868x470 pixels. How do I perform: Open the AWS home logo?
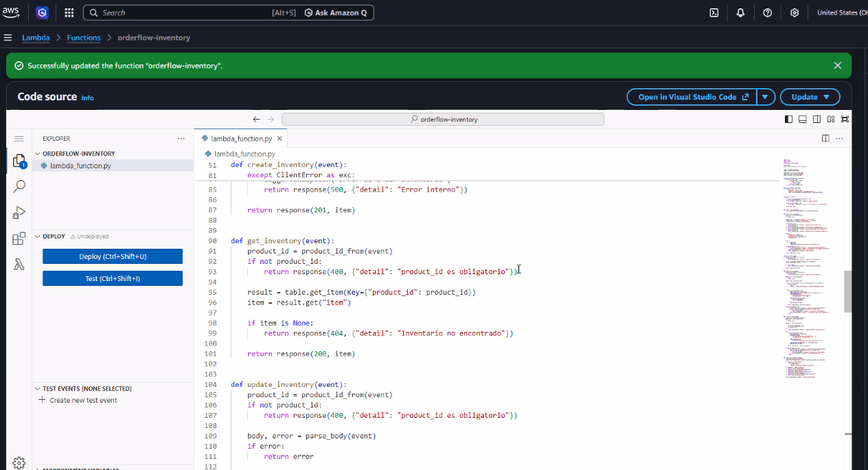click(x=10, y=12)
